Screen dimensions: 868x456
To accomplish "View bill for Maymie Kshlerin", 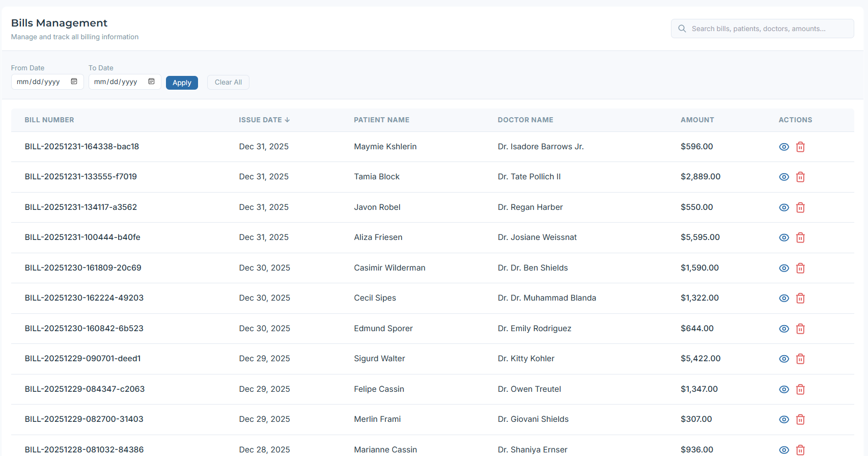I will click(784, 147).
